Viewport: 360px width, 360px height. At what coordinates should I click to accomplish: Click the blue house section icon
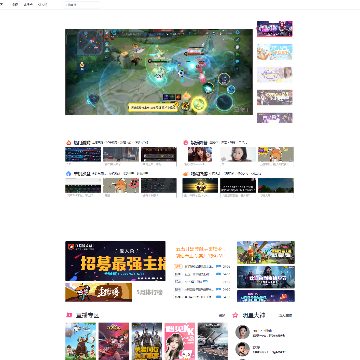point(69,174)
